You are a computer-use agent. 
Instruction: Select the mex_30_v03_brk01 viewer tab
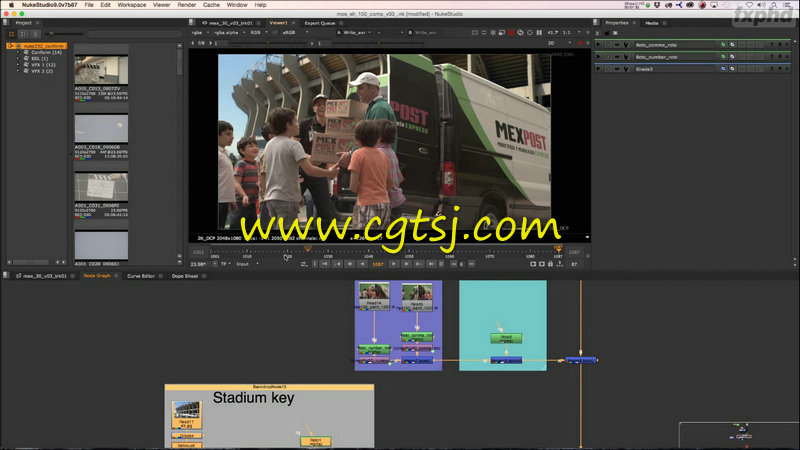(231, 23)
